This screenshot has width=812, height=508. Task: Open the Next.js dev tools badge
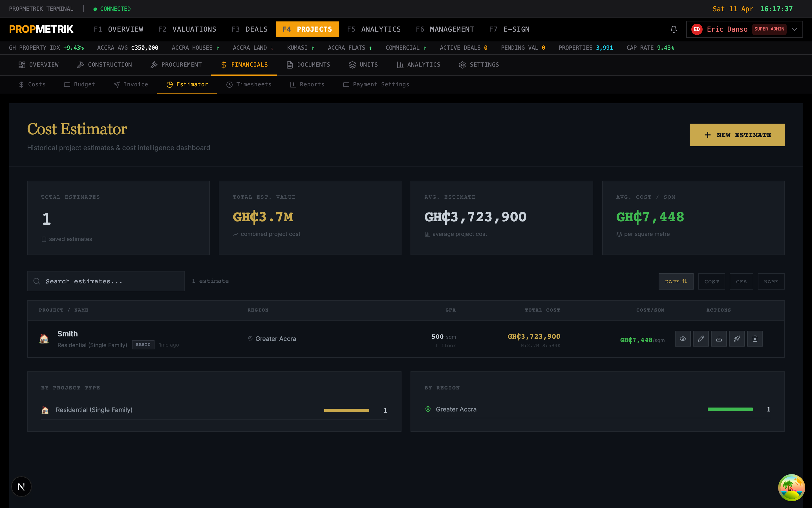[x=21, y=487]
